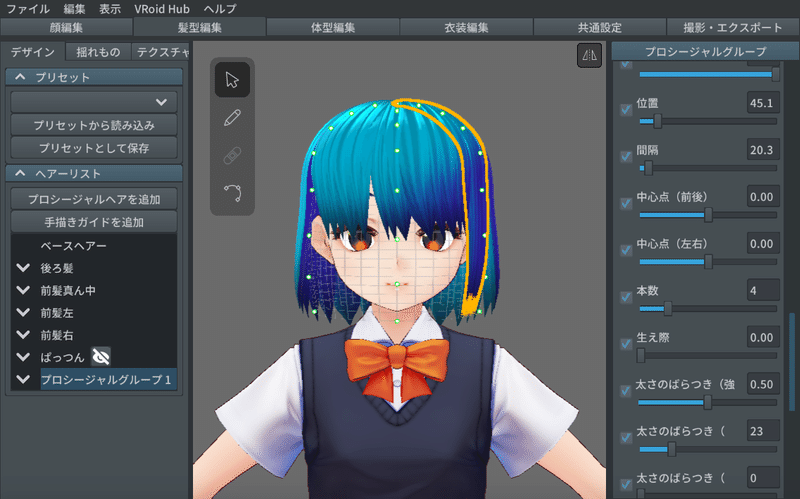Screen dimensions: 800x499
Task: Switch to the 顔編集 tab
Action: pos(66,27)
